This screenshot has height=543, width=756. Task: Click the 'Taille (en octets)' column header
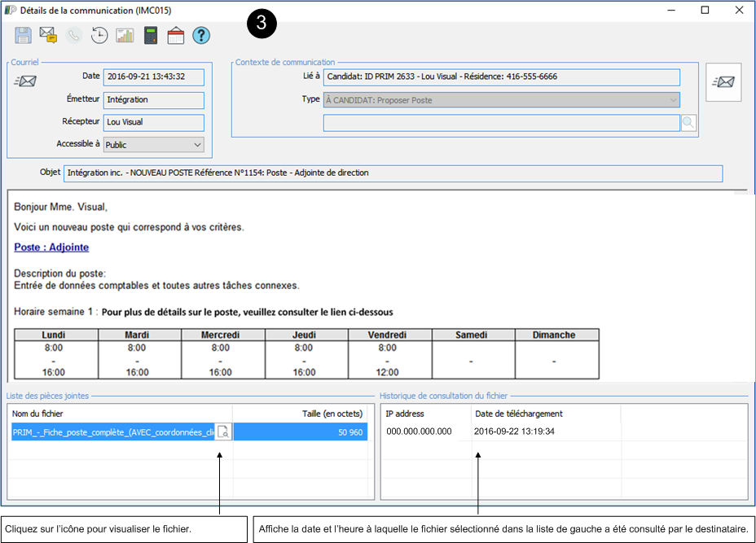(332, 414)
